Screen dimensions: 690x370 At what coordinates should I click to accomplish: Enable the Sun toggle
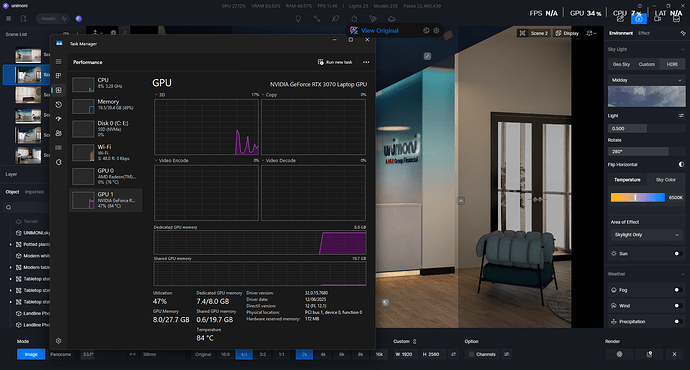click(678, 253)
